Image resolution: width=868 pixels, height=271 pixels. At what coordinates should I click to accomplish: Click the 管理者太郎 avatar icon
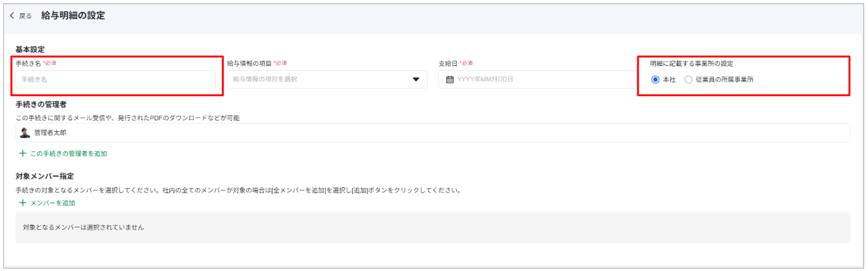(x=25, y=132)
